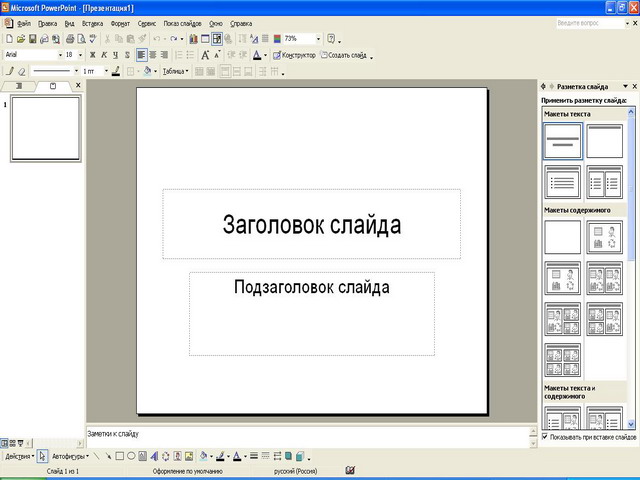The height and width of the screenshot is (480, 640).
Task: Open Print Preview icon
Action: 82,39
